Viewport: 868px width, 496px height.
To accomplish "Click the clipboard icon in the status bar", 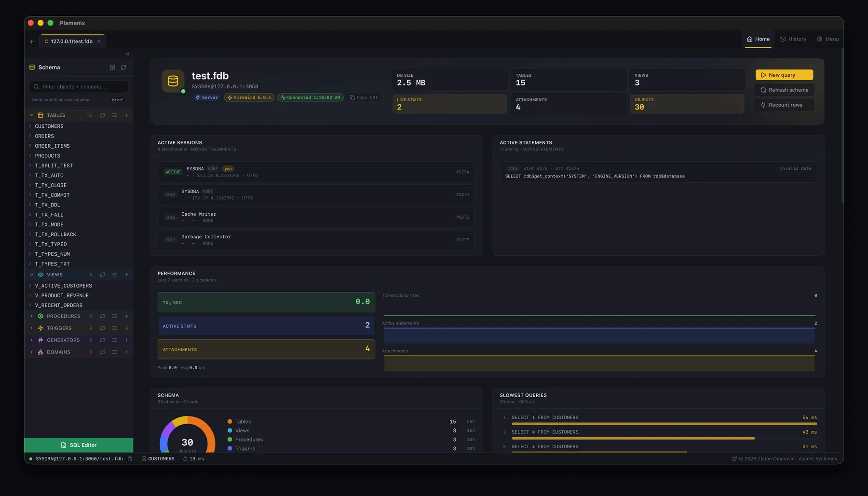I will [x=130, y=459].
